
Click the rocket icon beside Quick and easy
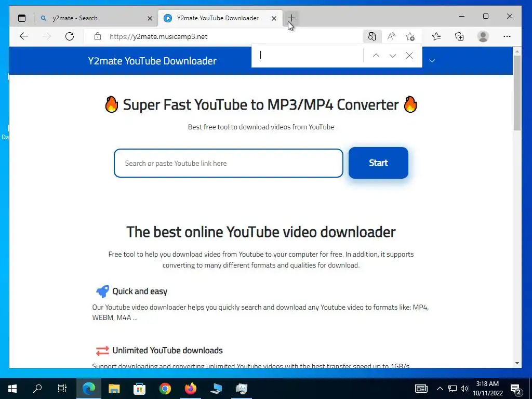tap(102, 291)
